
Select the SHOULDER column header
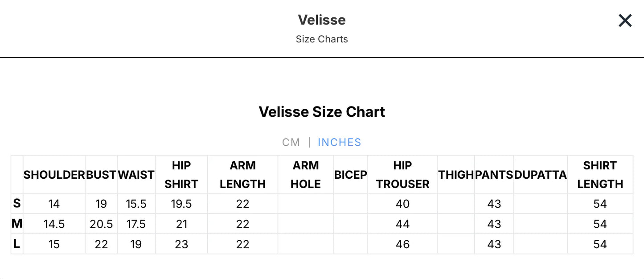[54, 175]
